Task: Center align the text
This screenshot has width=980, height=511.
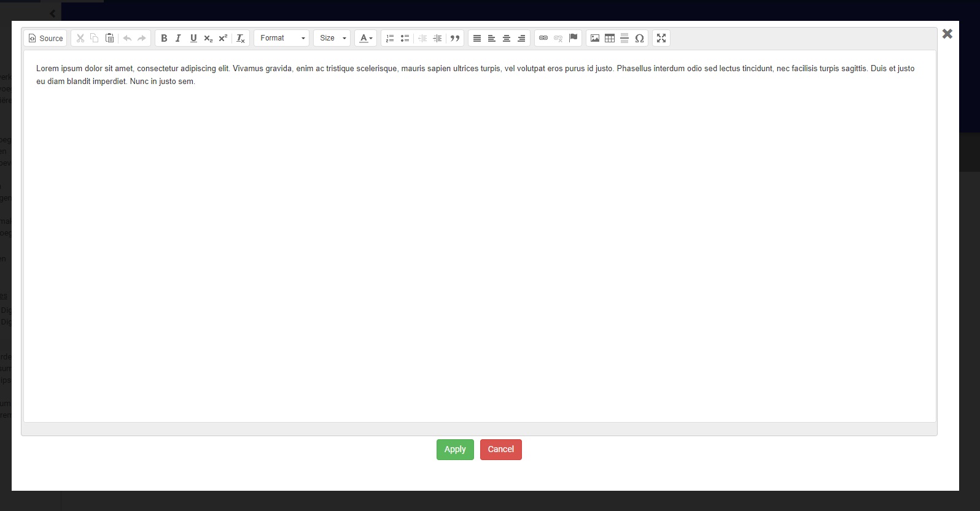Action: coord(507,38)
